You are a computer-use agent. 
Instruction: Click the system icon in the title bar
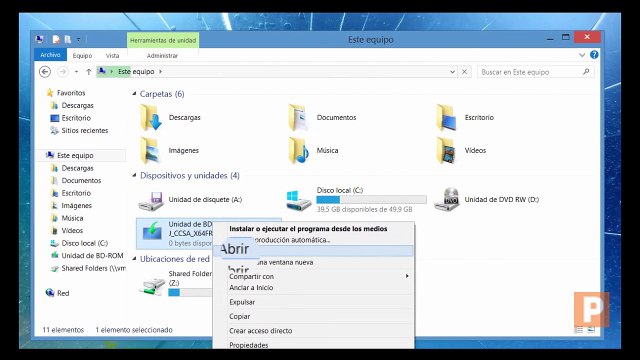tap(40, 40)
